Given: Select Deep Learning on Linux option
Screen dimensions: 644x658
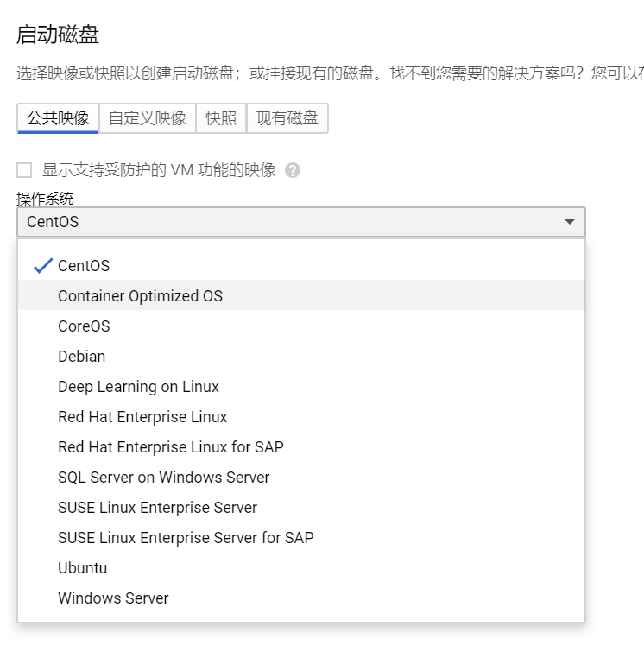Looking at the screenshot, I should point(138,387).
